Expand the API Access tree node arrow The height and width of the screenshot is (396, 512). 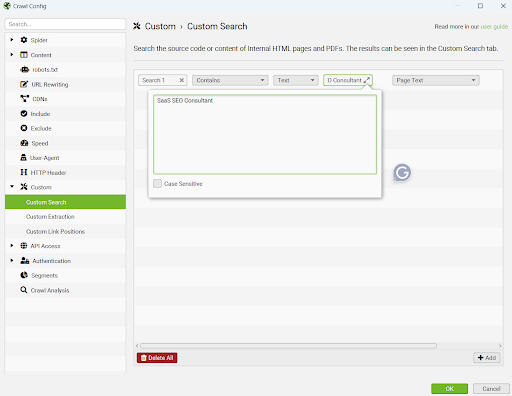click(x=12, y=246)
